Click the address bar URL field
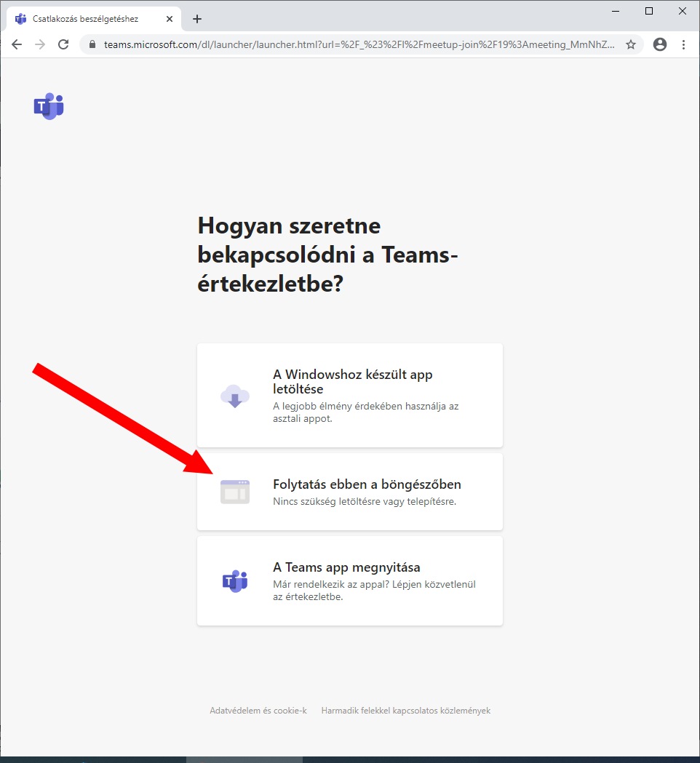 tap(359, 45)
